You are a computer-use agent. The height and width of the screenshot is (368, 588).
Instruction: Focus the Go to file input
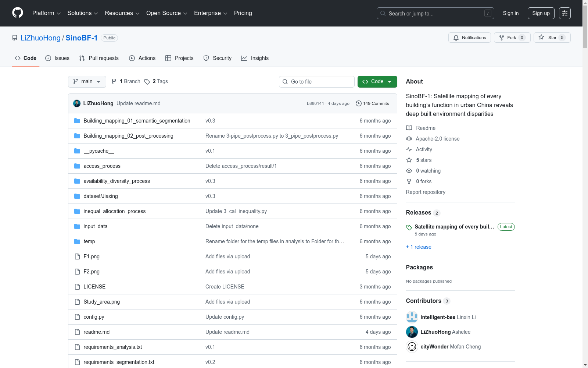[x=317, y=82]
